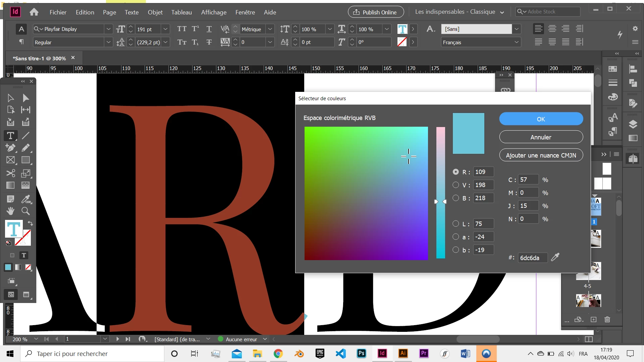Select the Zoom magnifier tool
Image resolution: width=644 pixels, height=362 pixels.
25,211
